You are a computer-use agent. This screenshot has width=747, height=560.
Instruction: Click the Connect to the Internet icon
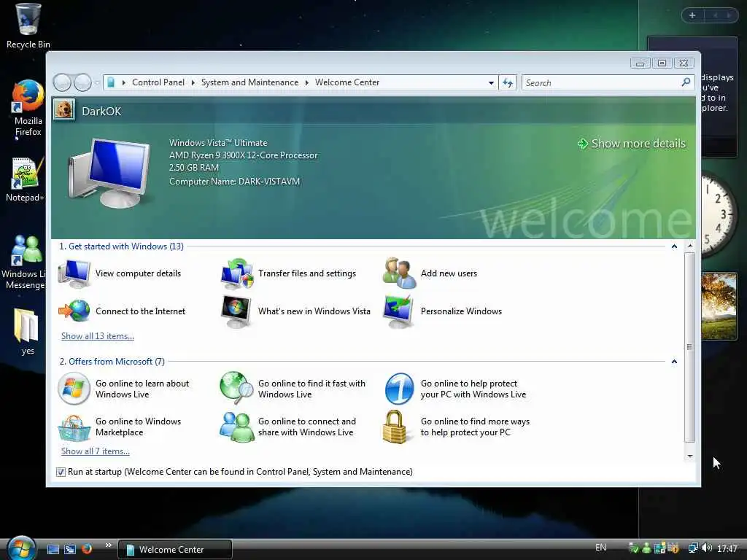74,311
